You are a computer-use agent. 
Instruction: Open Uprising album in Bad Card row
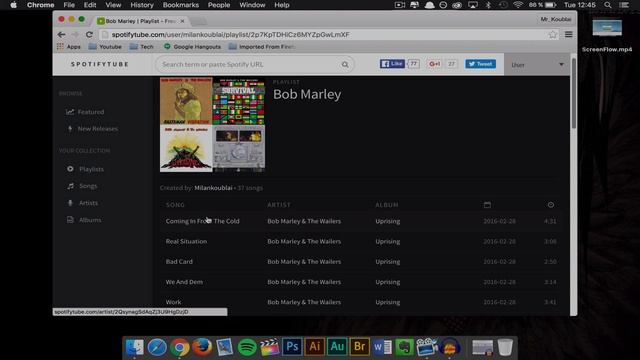pyautogui.click(x=388, y=262)
